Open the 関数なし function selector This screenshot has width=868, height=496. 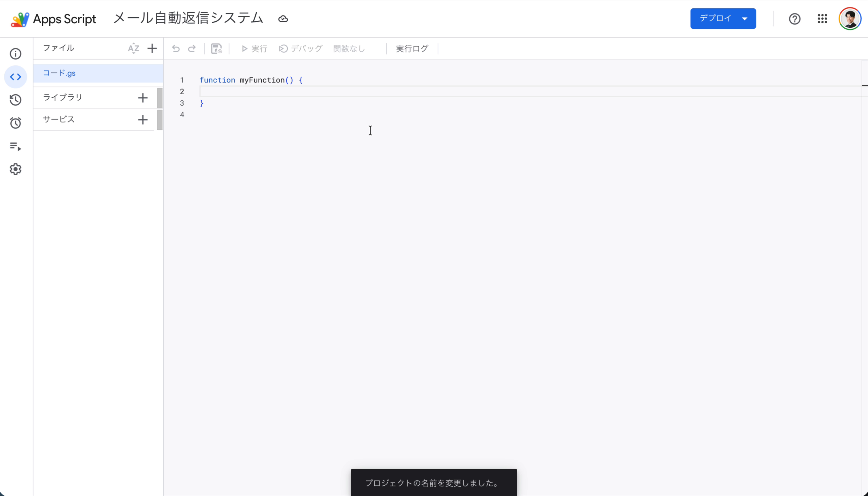tap(349, 49)
